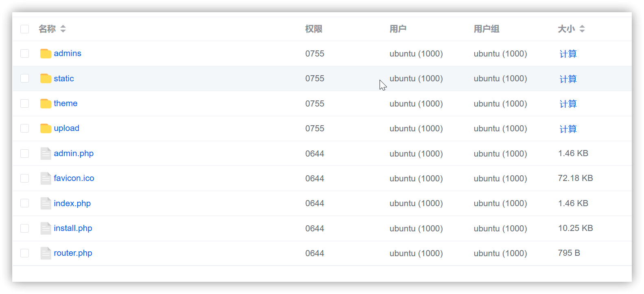Select the checkbox beside theme folder
Screen dimensions: 644x294
(x=25, y=103)
